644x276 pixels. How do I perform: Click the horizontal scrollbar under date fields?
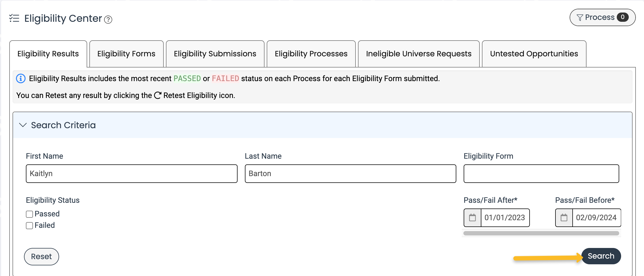click(x=541, y=233)
